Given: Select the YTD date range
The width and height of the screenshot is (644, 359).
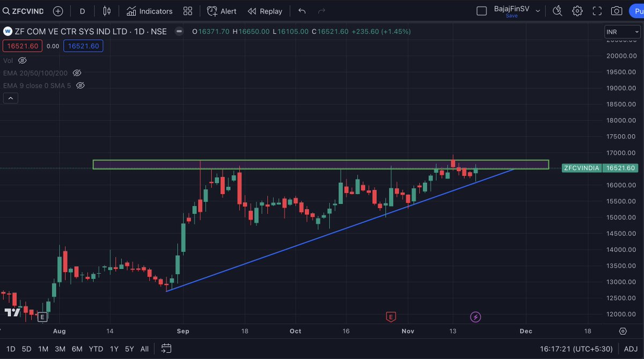Looking at the screenshot, I should (x=96, y=349).
